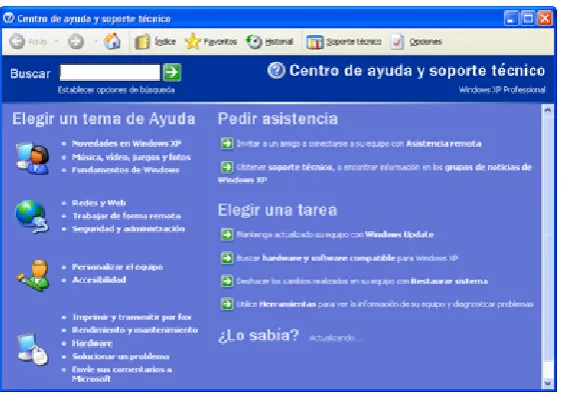Click the title bar help icon

point(9,18)
